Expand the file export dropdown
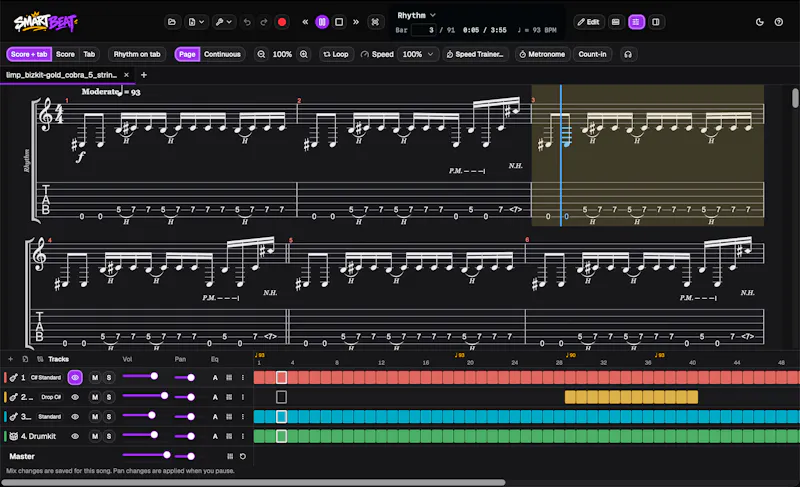The image size is (800, 487). point(196,22)
